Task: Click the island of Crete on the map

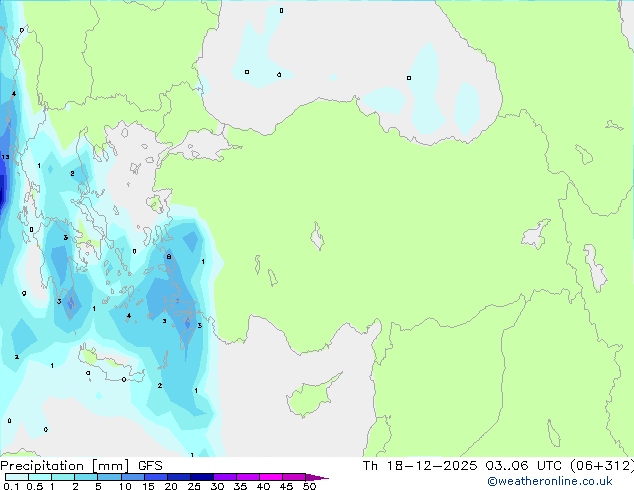Action: (x=110, y=364)
